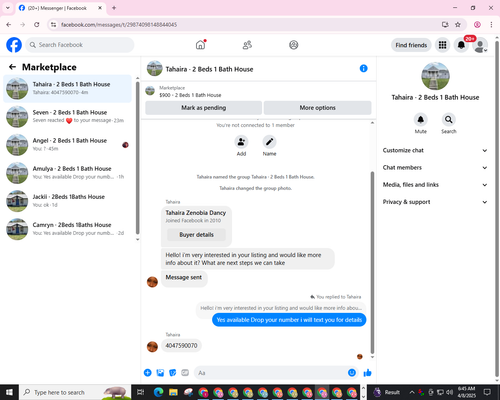Search in conversation magnifier icon
Image resolution: width=500 pixels, height=400 pixels.
pos(449,119)
